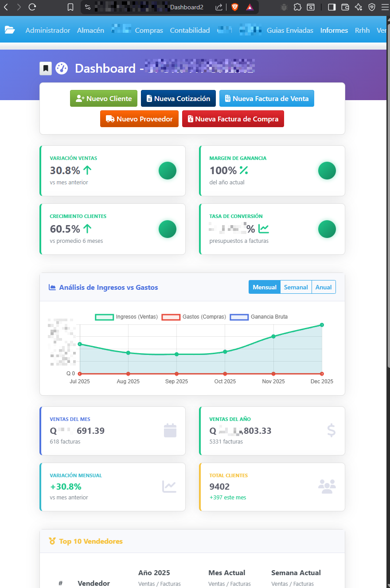Switch the chart to Anual view
The height and width of the screenshot is (588, 390).
[324, 287]
